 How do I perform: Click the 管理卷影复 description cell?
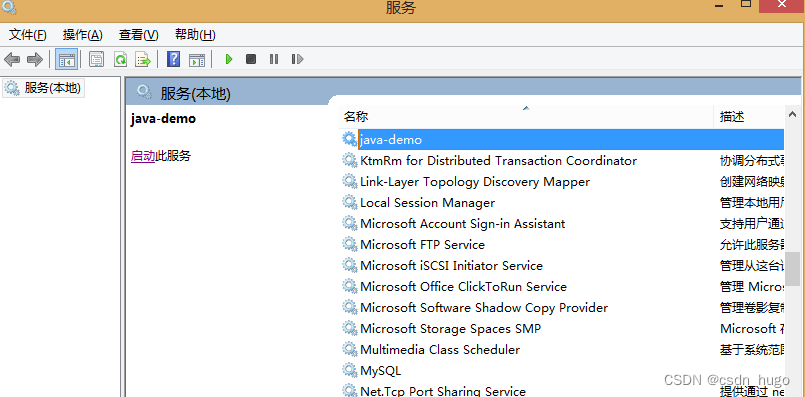pyautogui.click(x=752, y=308)
